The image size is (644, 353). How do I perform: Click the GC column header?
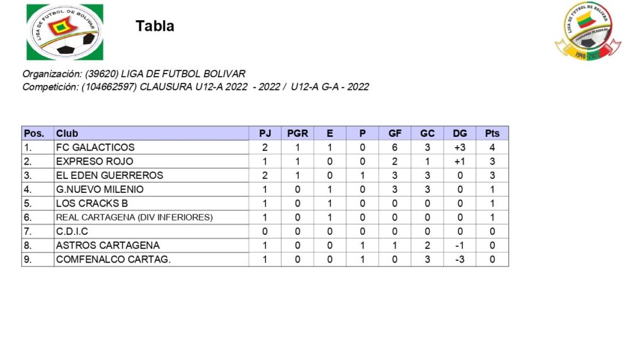click(x=428, y=133)
